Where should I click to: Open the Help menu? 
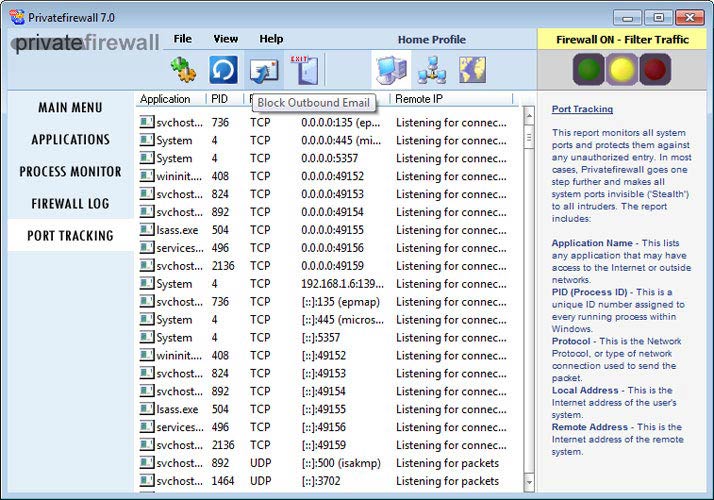pos(271,39)
